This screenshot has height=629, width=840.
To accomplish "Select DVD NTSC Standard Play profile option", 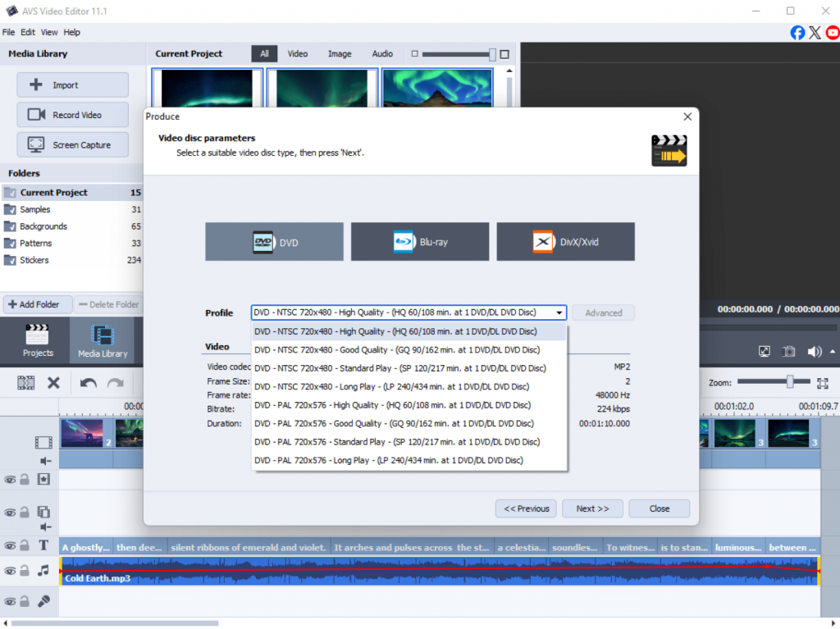I will 409,368.
